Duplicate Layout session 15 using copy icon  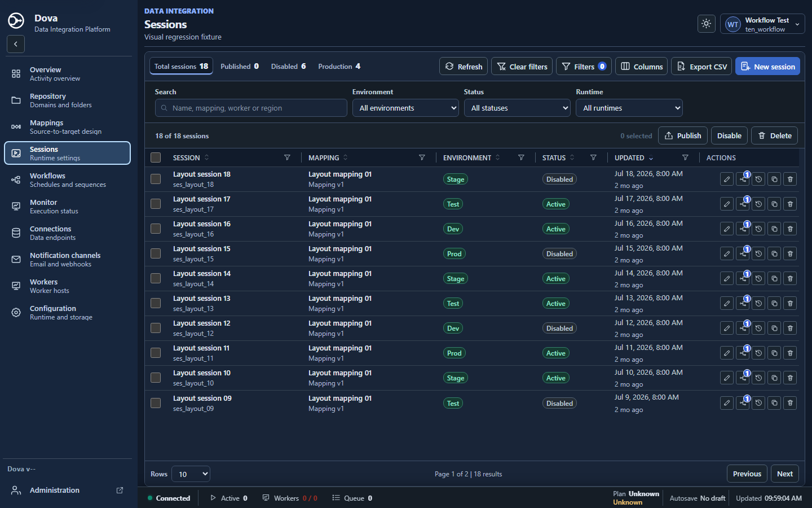pyautogui.click(x=775, y=254)
